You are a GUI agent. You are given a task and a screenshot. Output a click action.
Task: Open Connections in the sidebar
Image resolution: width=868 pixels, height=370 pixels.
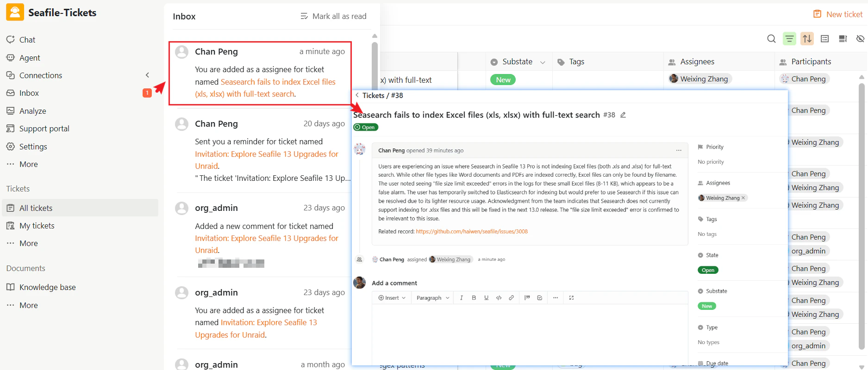(41, 75)
